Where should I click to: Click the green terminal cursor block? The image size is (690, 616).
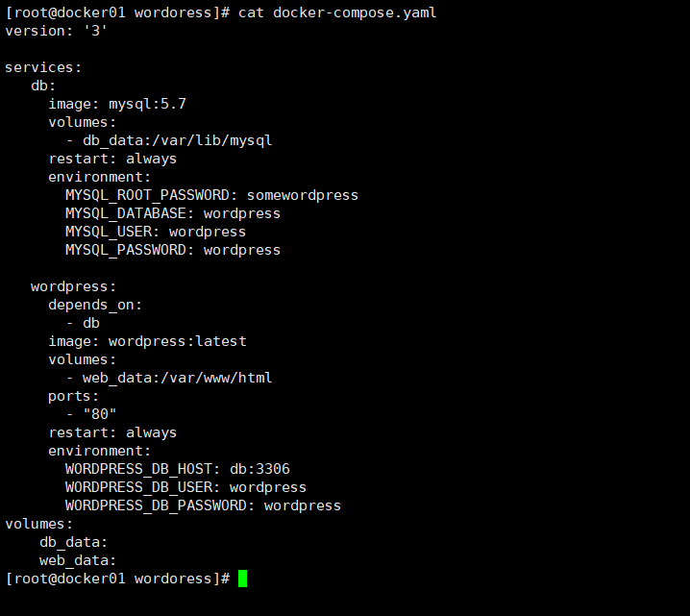tap(243, 579)
